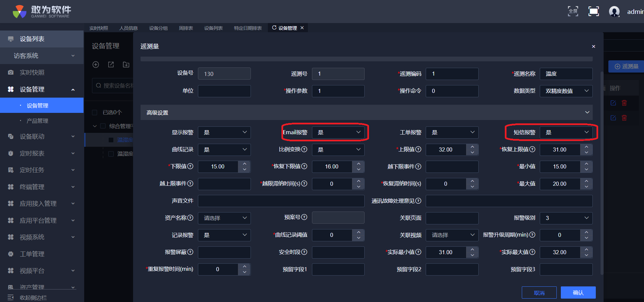Open the Email报警 dropdown
Image resolution: width=644 pixels, height=302 pixels.
click(338, 133)
